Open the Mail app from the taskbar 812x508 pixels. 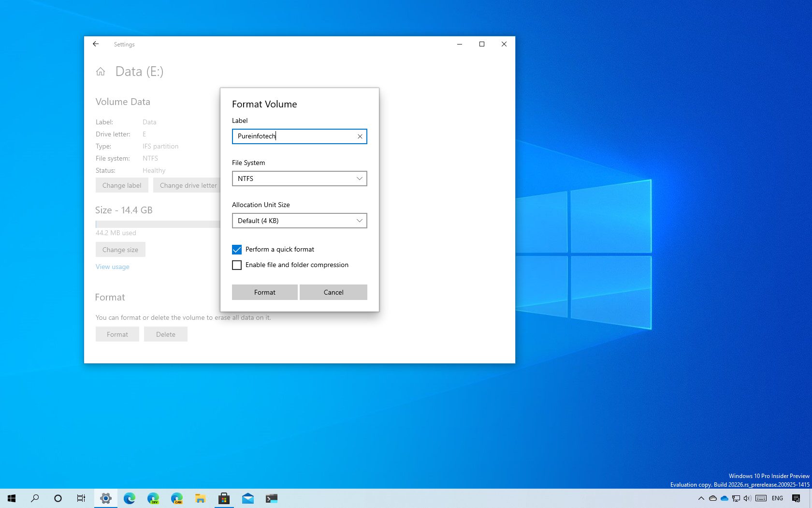pos(248,498)
